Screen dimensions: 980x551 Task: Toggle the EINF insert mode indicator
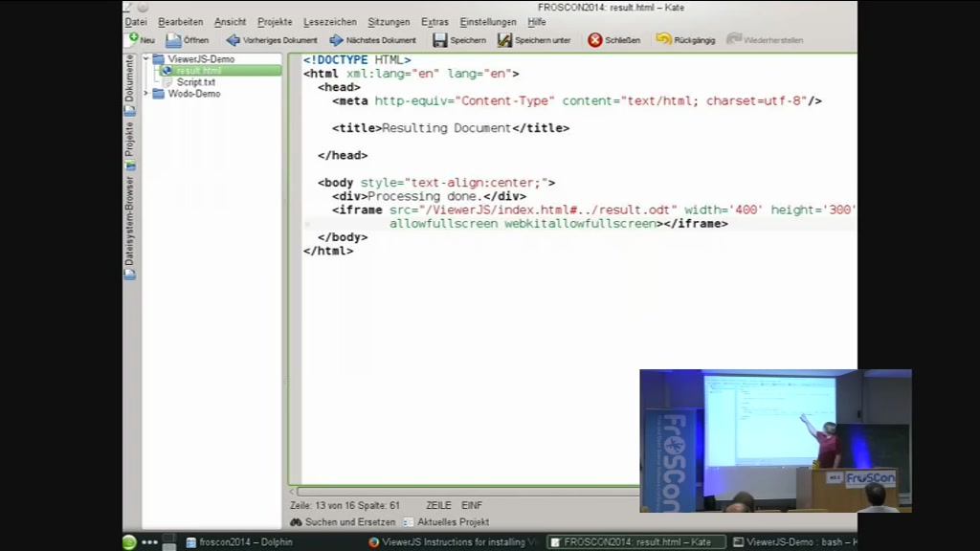471,505
